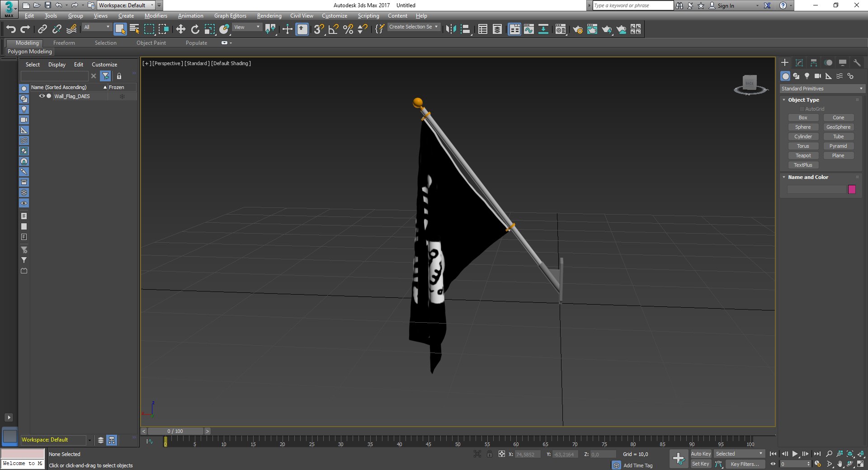
Task: Open the Display command panel tab
Action: tap(843, 63)
